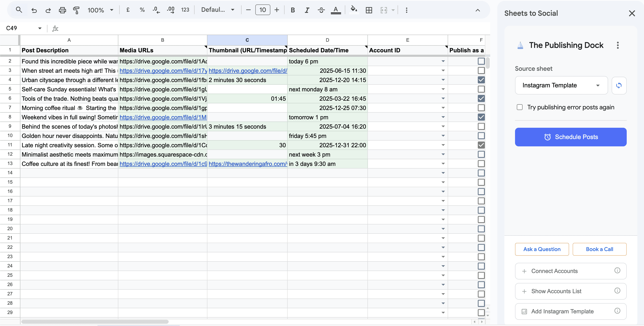Open the Account ID dropdown on row 5
The image size is (644, 326).
point(443,89)
